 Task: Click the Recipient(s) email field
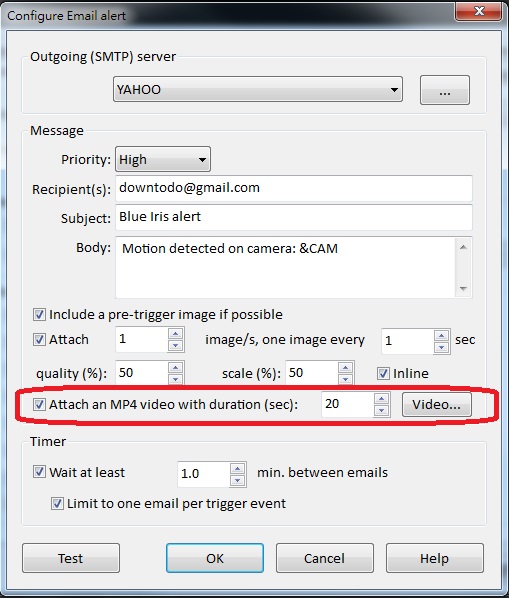click(x=294, y=188)
